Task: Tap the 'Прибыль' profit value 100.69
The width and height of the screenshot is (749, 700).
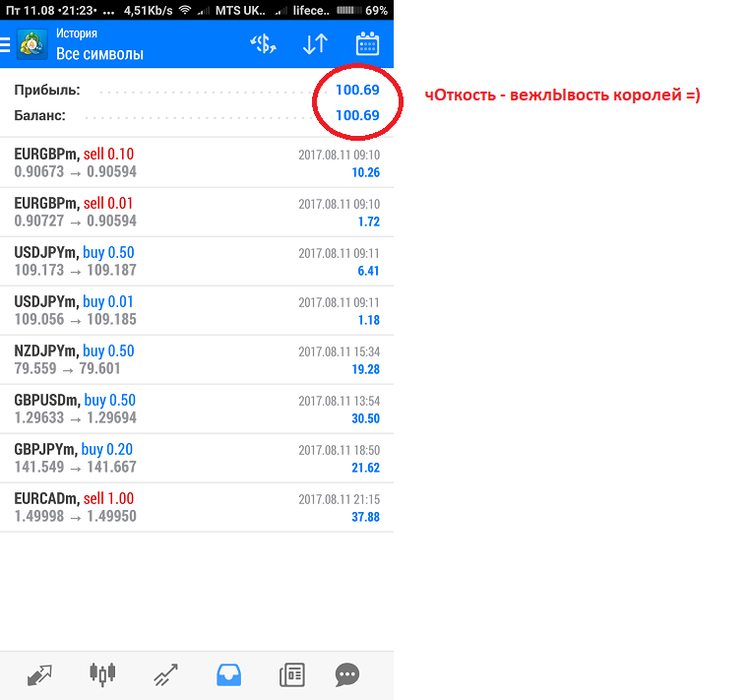Action: click(x=357, y=90)
